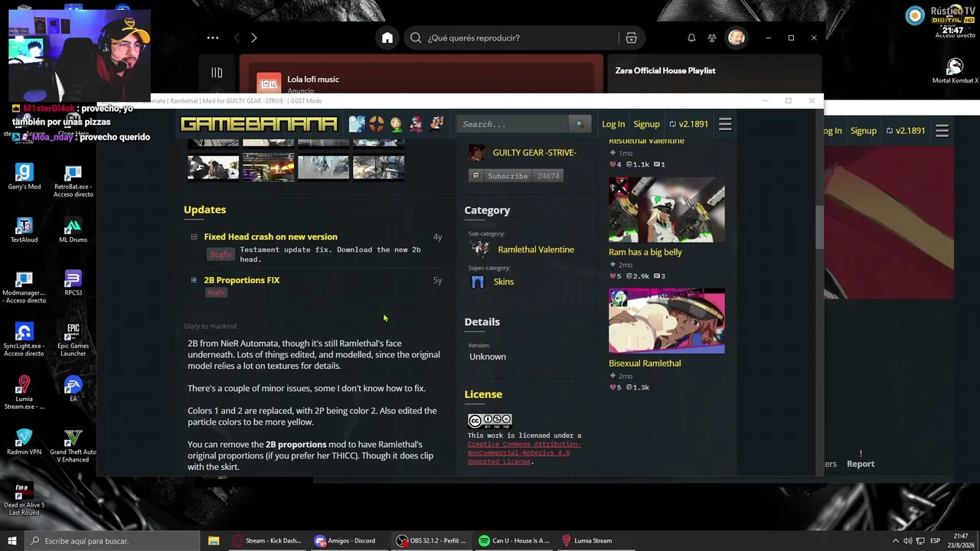Open Spotify friend activity icon
This screenshot has width=980, height=551.
[x=712, y=37]
